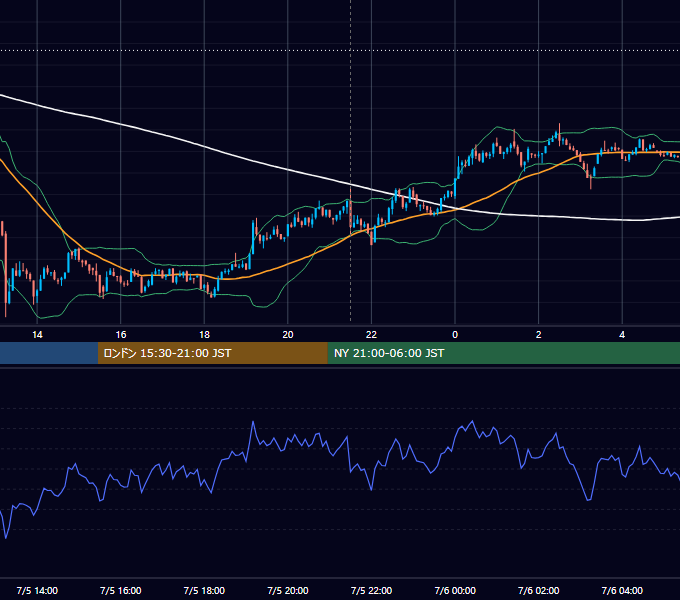The image size is (680, 600).
Task: Click the blue session bar before London
Action: click(x=49, y=353)
